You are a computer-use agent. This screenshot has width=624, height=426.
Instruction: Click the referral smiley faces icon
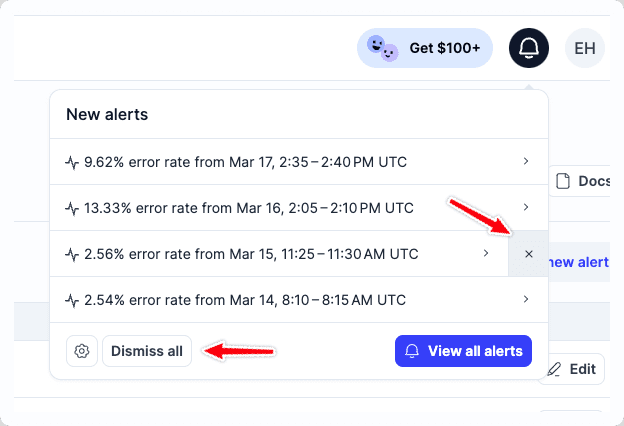click(x=382, y=47)
